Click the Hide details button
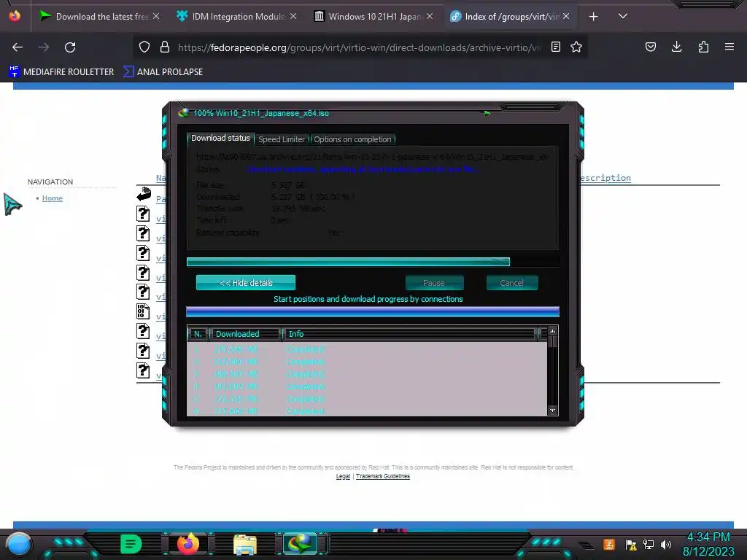 tap(246, 282)
